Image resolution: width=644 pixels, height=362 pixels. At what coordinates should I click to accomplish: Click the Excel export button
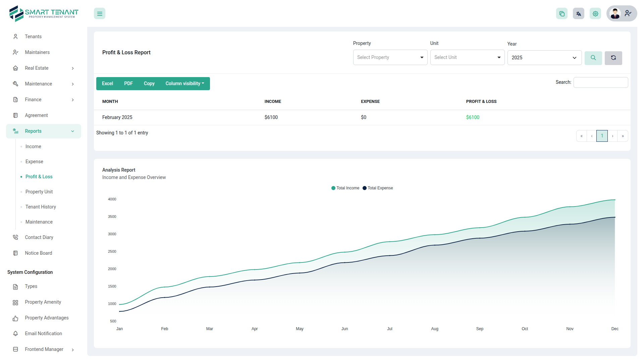107,83
